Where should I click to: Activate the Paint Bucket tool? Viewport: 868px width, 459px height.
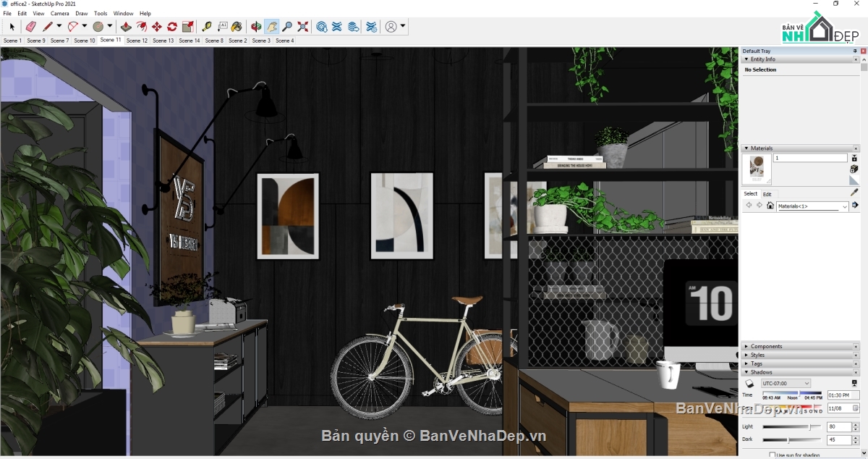(x=237, y=27)
